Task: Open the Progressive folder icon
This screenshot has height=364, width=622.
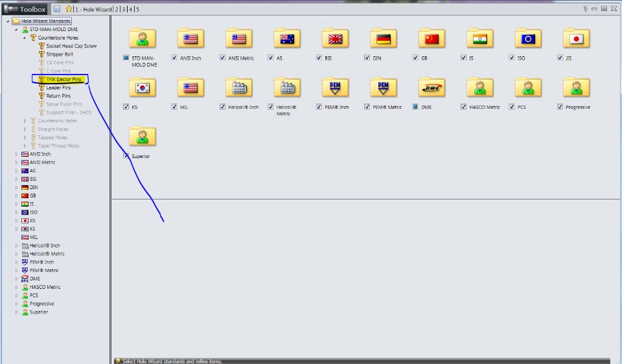Action: (577, 87)
